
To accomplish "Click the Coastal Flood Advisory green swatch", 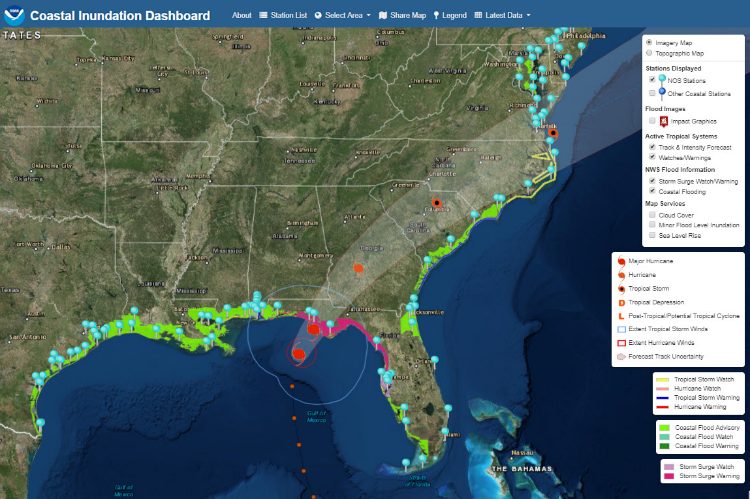I will tap(664, 427).
